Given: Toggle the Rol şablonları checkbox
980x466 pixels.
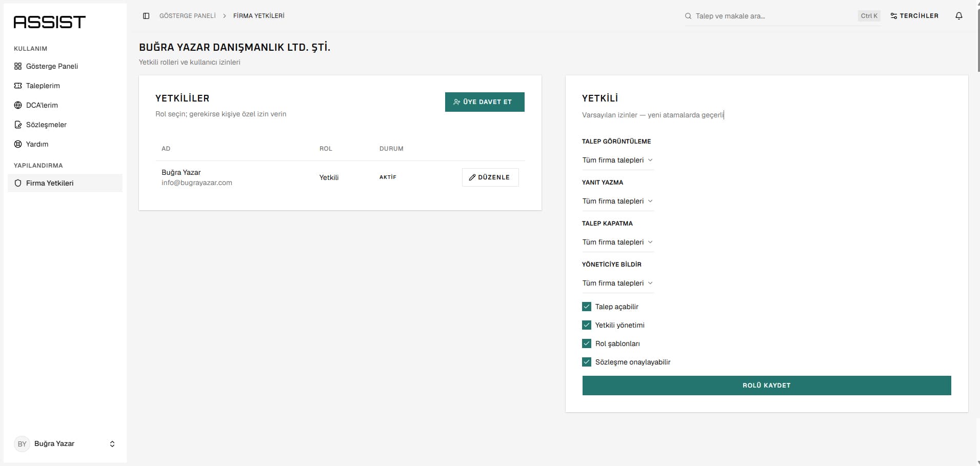Looking at the screenshot, I should pyautogui.click(x=587, y=343).
